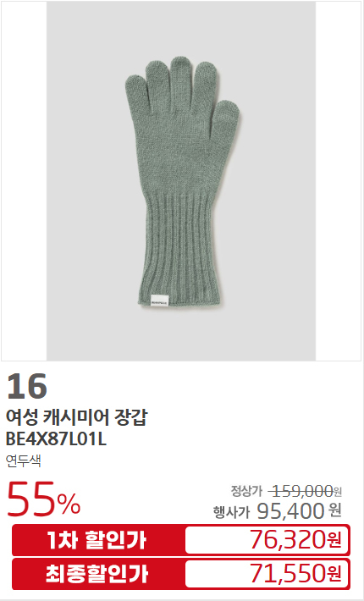Click the 정상가 label
The height and width of the screenshot is (601, 364).
click(246, 491)
